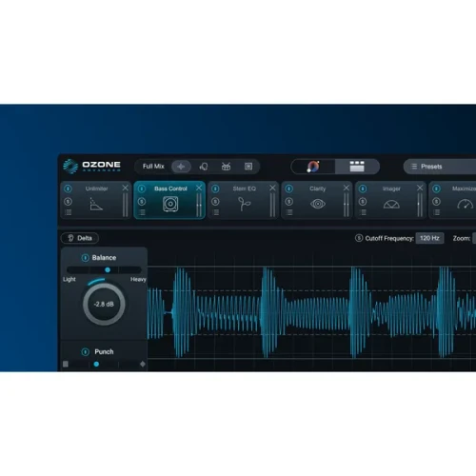This screenshot has width=476, height=476.
Task: Open the Unlimiter triangle module icon
Action: click(96, 204)
